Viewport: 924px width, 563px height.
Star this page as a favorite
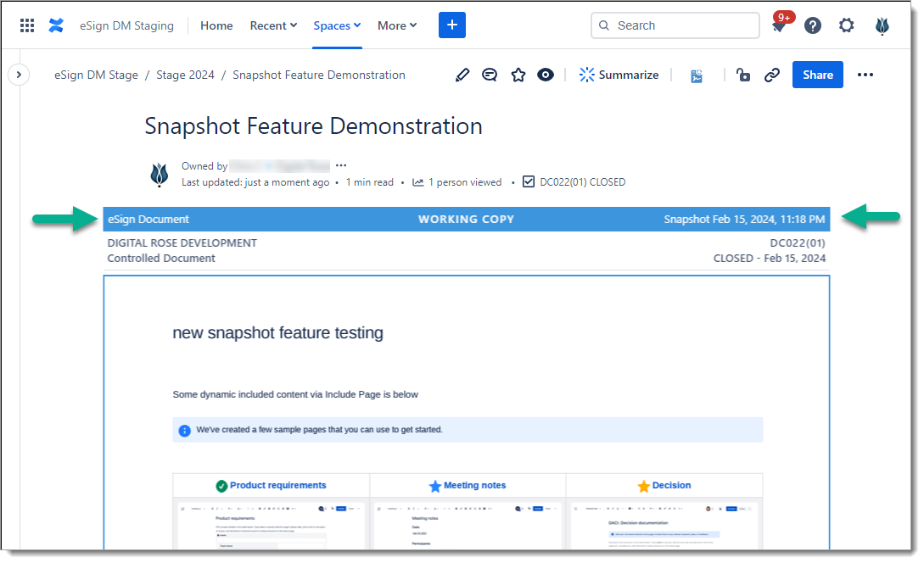point(518,75)
